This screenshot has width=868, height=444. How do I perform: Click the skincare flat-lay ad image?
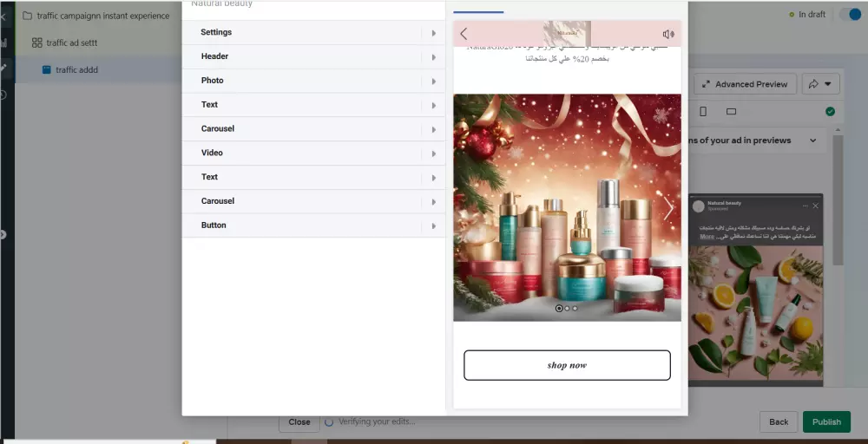pos(756,313)
